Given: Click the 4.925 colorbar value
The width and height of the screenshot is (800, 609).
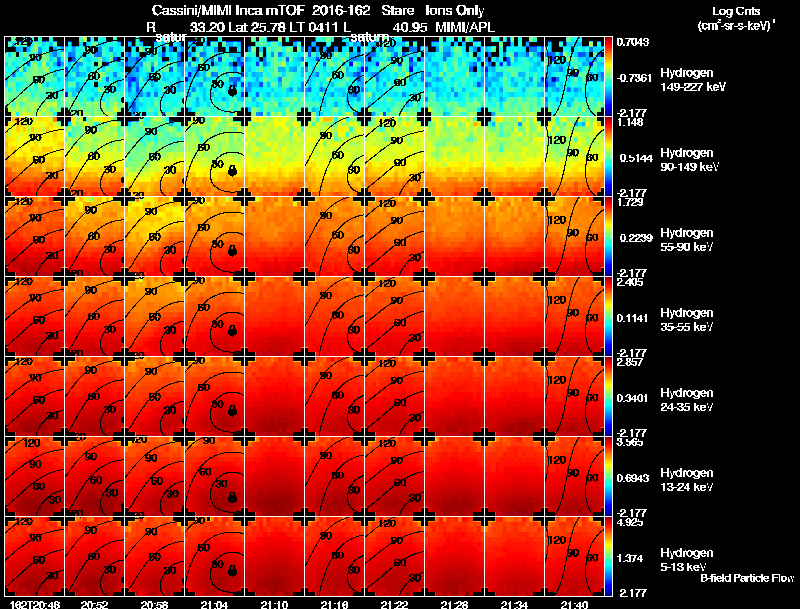Looking at the screenshot, I should tap(630, 523).
